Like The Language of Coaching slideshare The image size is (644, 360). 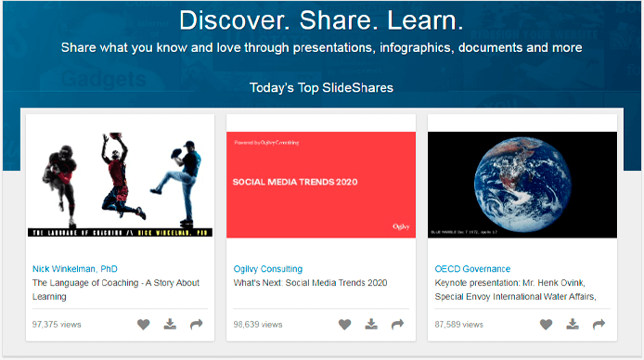tap(143, 325)
